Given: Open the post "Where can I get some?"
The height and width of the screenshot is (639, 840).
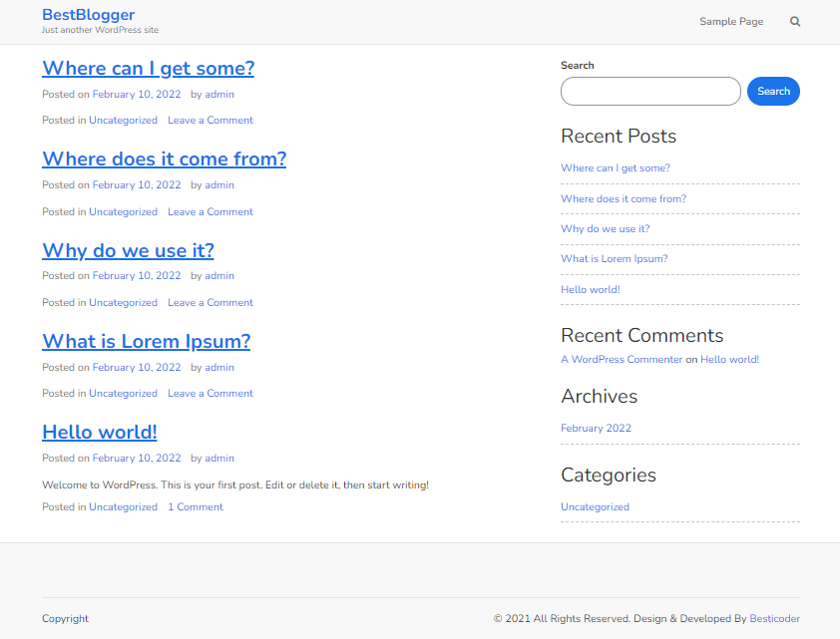Looking at the screenshot, I should (148, 68).
